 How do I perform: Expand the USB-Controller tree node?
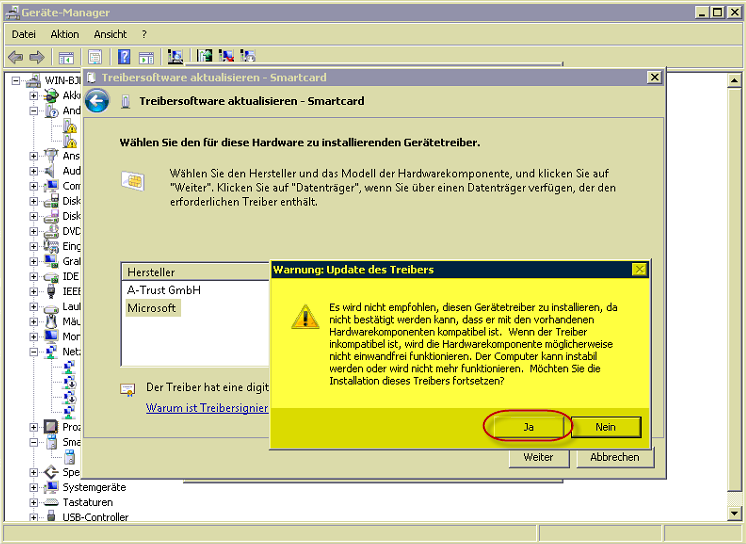(x=35, y=517)
